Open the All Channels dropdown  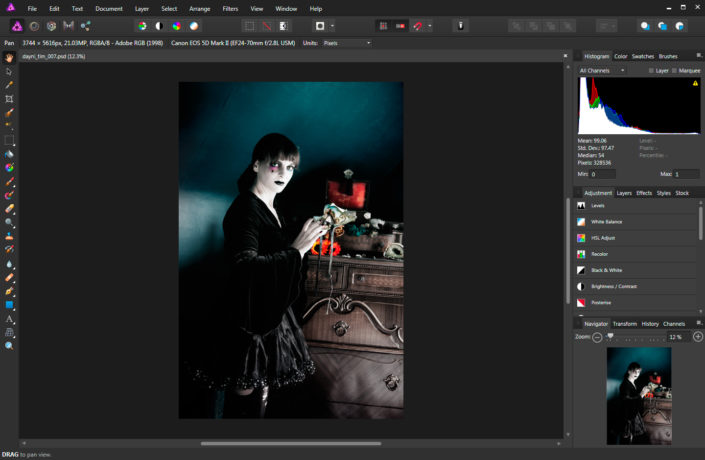(x=602, y=71)
